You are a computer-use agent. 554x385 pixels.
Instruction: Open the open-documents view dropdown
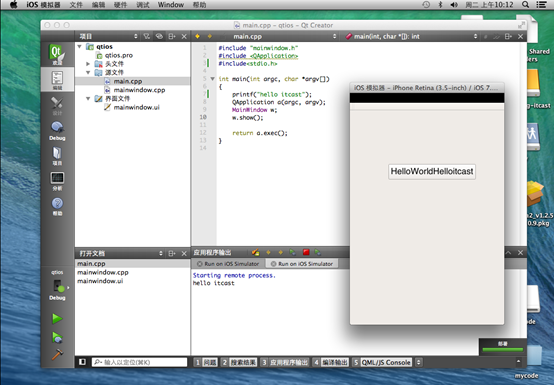coord(161,253)
